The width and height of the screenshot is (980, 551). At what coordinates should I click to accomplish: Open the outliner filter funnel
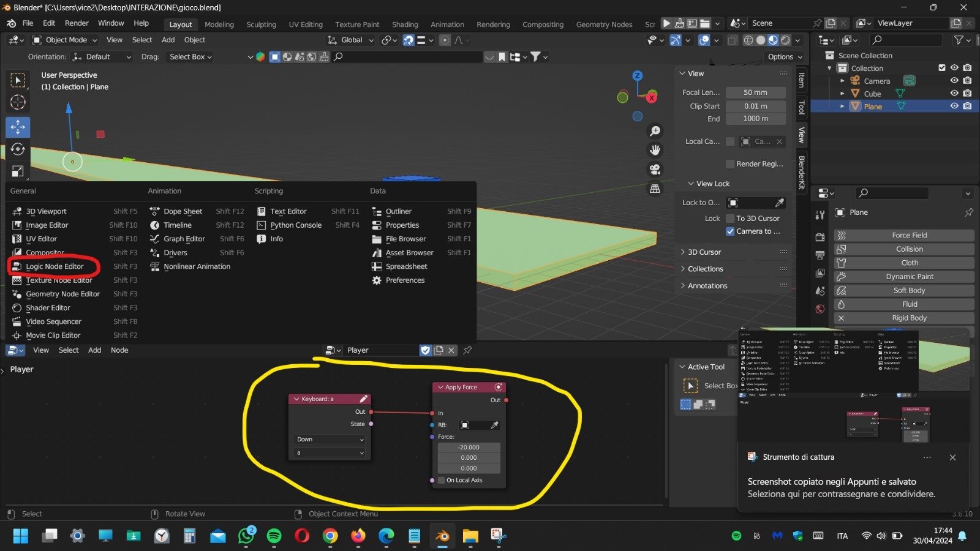[959, 40]
